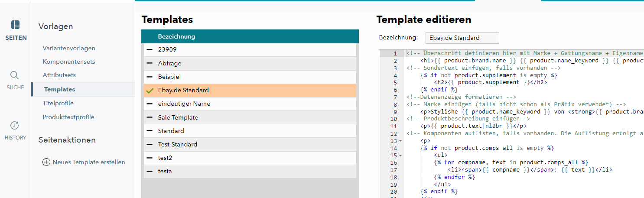This screenshot has width=644, height=198.
Task: Click the Template editieren heading
Action: coord(424,19)
